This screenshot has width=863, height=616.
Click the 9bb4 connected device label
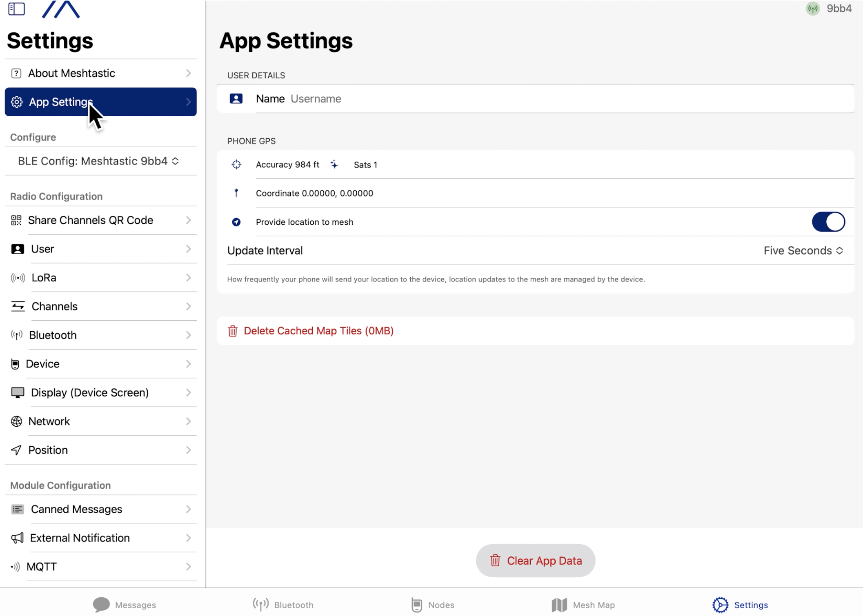pyautogui.click(x=839, y=9)
